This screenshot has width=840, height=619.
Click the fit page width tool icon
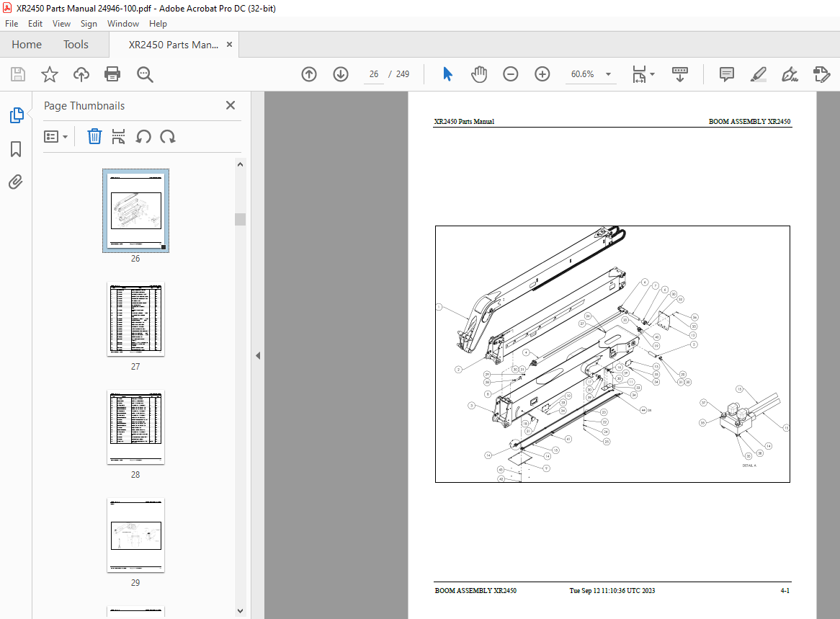(638, 74)
